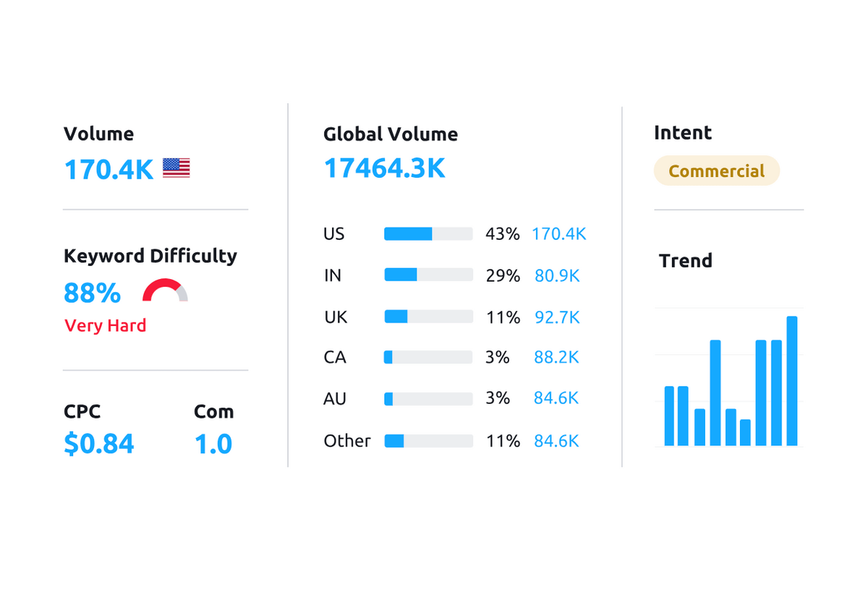
Task: Click the UK 11% progress bar
Action: pos(428,317)
